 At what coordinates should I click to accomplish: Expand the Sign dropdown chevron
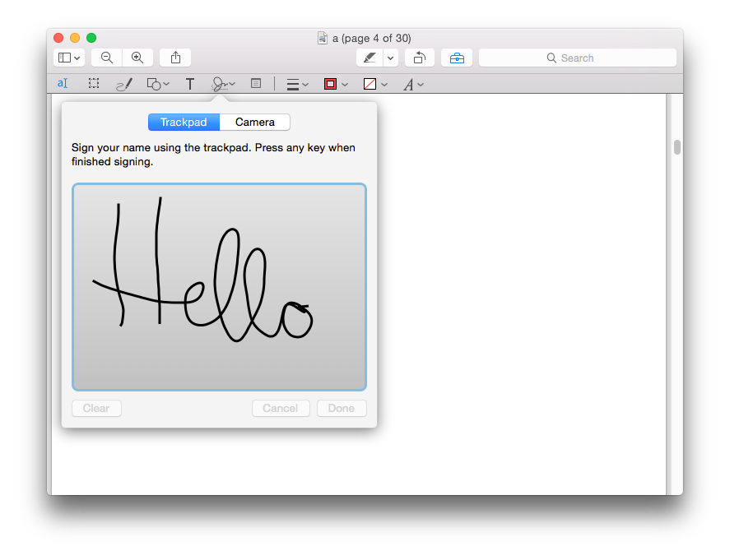click(232, 84)
